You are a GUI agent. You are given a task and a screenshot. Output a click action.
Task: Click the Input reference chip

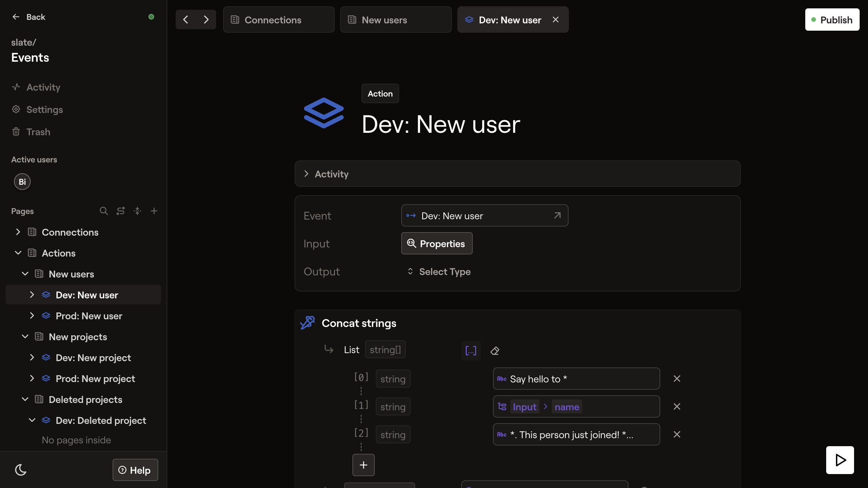(x=525, y=406)
